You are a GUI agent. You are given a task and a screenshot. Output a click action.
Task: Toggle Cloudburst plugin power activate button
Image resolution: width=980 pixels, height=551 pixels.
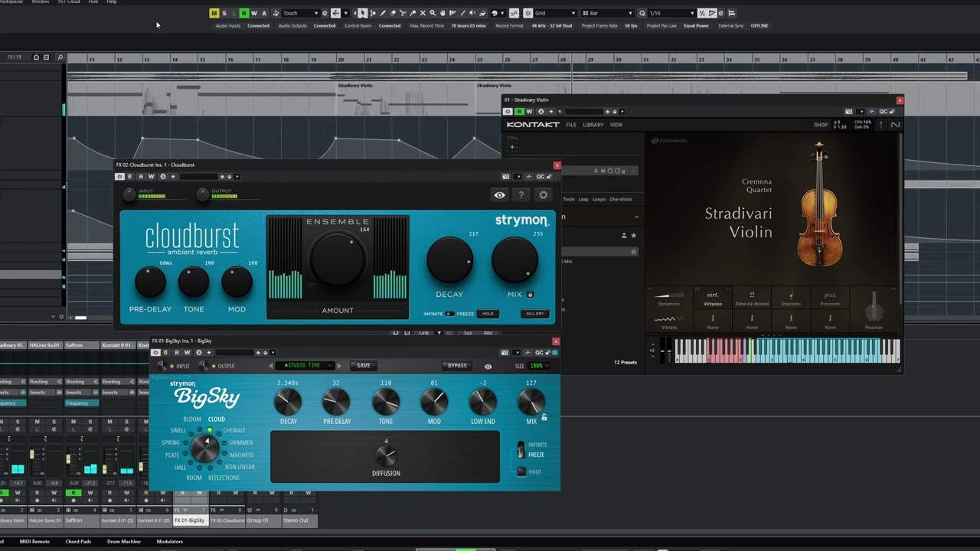[119, 177]
